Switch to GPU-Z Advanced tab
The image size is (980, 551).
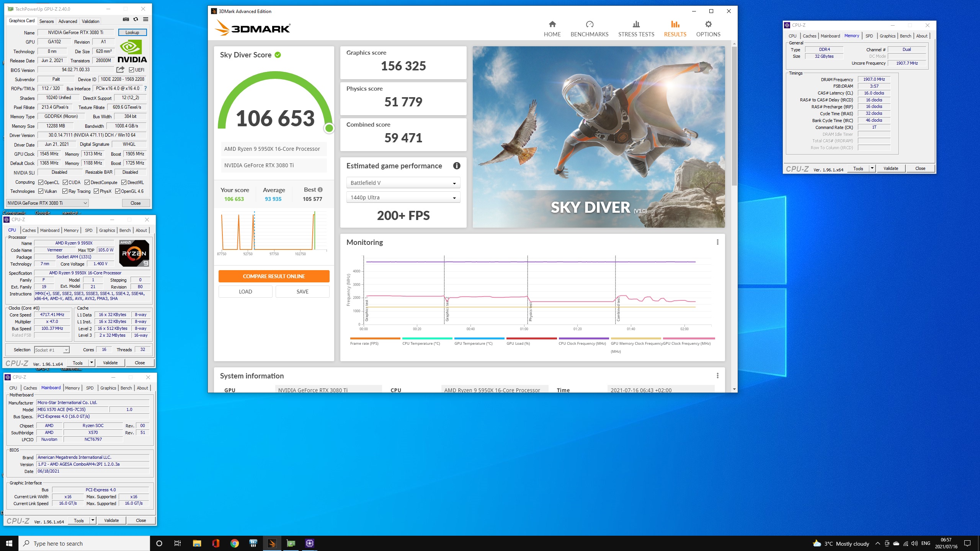click(68, 21)
